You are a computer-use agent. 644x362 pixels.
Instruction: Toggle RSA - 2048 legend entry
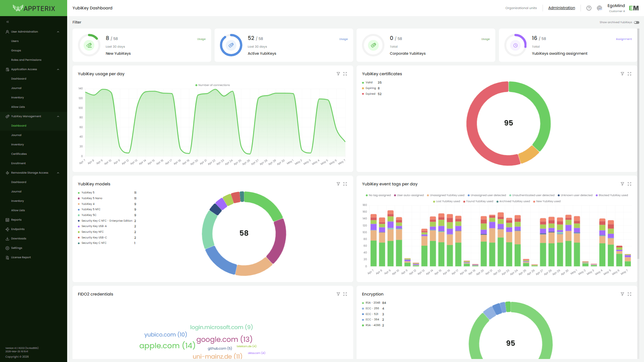(371, 303)
